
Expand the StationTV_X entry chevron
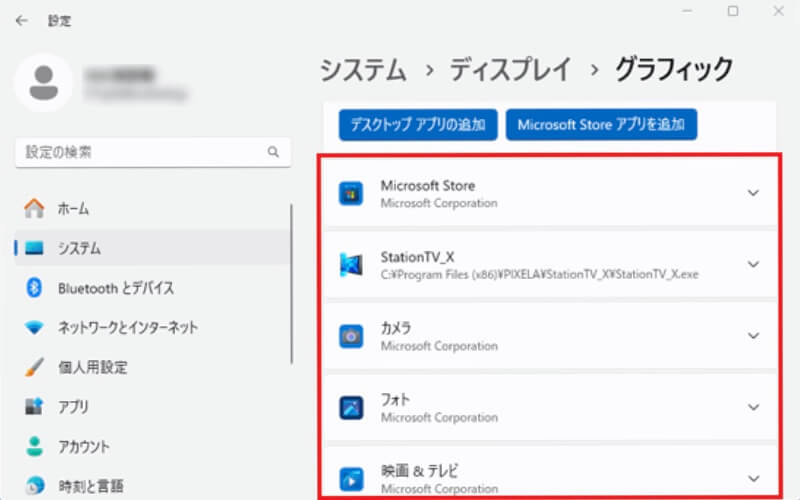[x=753, y=264]
